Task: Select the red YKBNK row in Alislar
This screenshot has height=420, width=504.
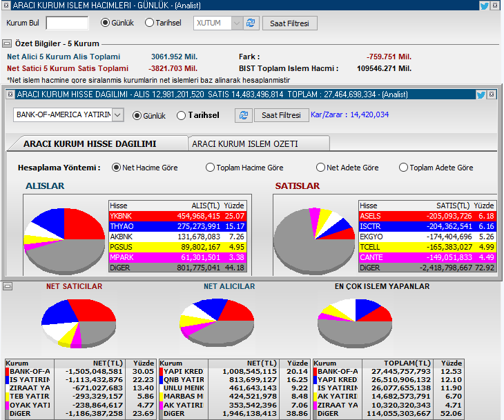Action: 177,216
